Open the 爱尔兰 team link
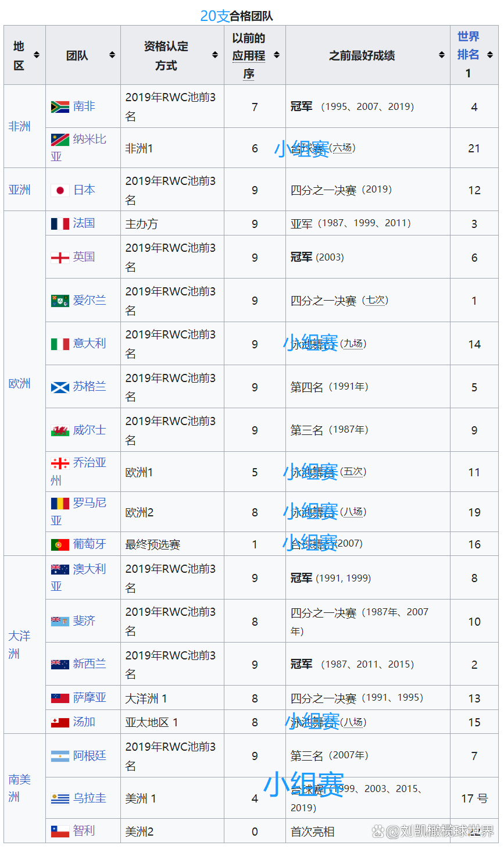Screen dimensions: 504x849 click(x=90, y=300)
